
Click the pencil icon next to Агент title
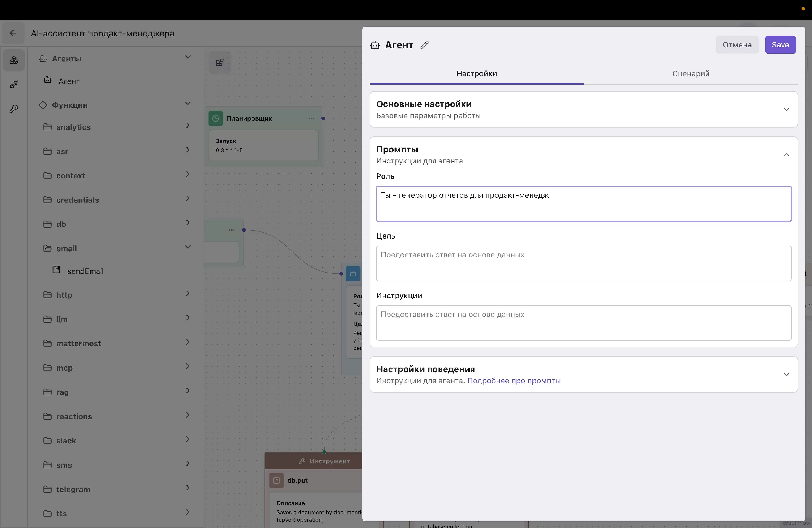[x=425, y=45]
